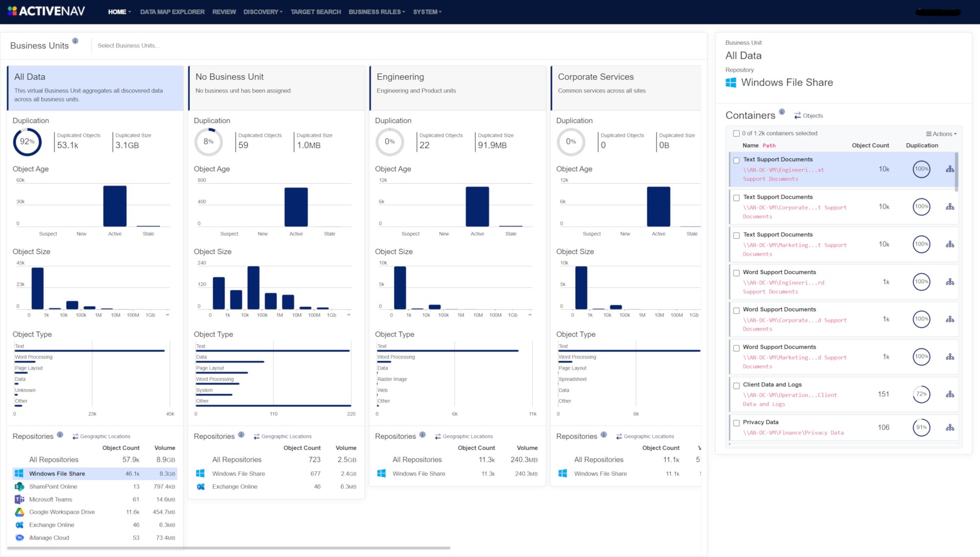This screenshot has height=557, width=980.
Task: Check the Text Support Documents container checkbox
Action: pyautogui.click(x=736, y=160)
